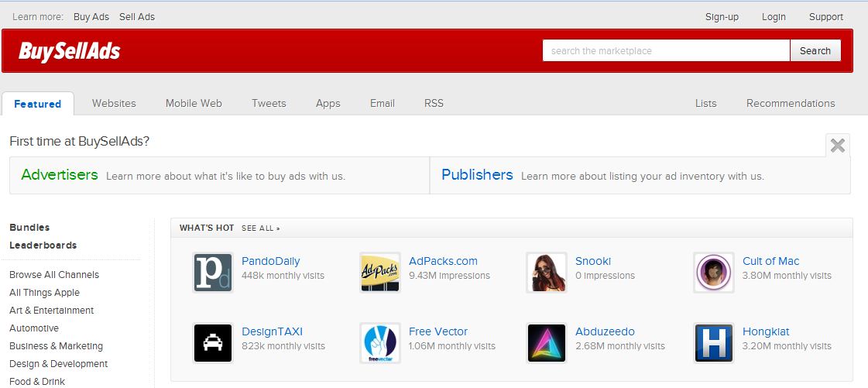Viewport: 868px width, 388px height.
Task: Click the Abduzeedo triangle logo
Action: pos(546,343)
